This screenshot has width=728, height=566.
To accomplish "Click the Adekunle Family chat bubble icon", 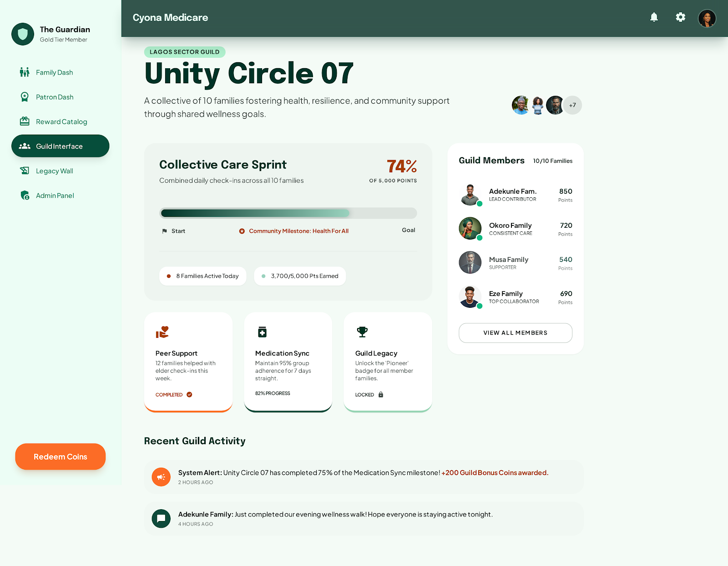I will (161, 518).
